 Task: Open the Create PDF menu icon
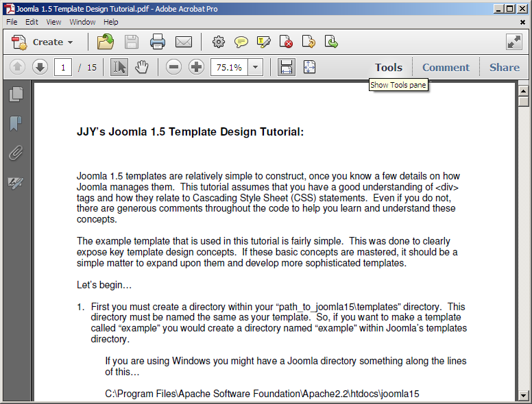pos(19,42)
